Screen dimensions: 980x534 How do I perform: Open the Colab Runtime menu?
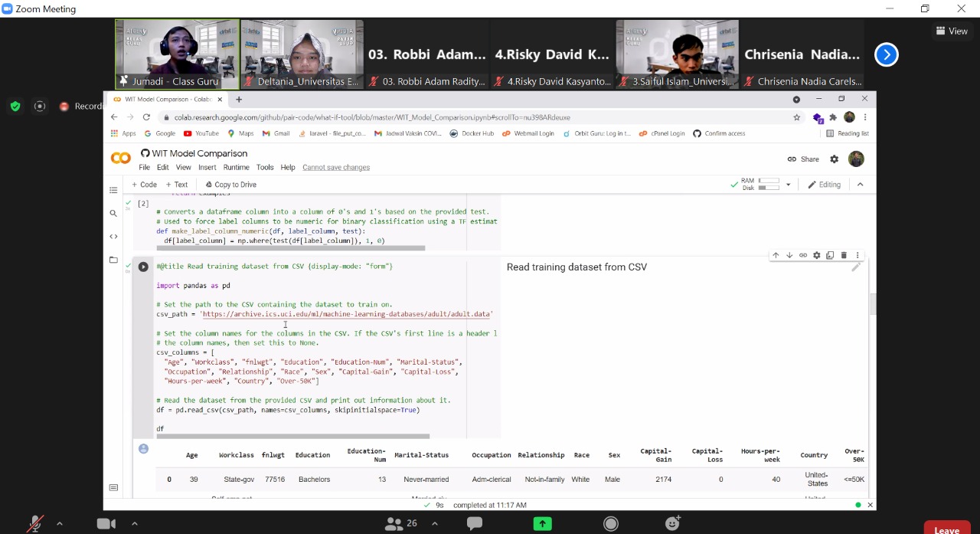(x=237, y=167)
